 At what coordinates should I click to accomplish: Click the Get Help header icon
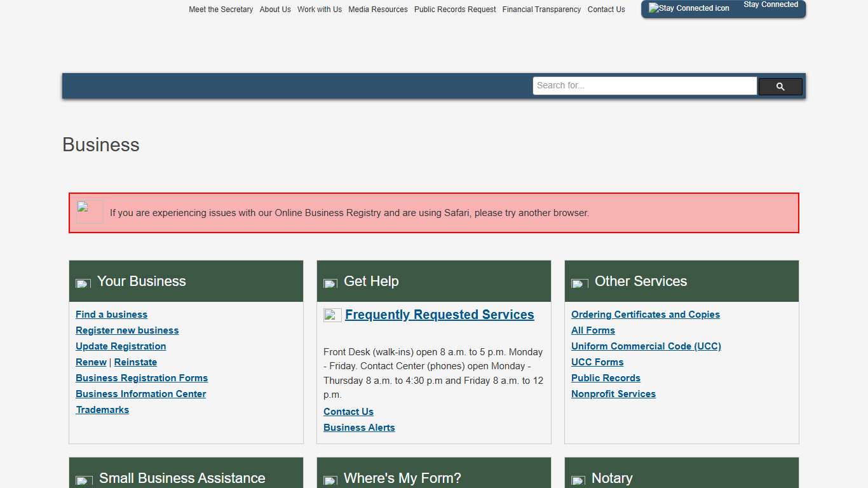tap(330, 283)
